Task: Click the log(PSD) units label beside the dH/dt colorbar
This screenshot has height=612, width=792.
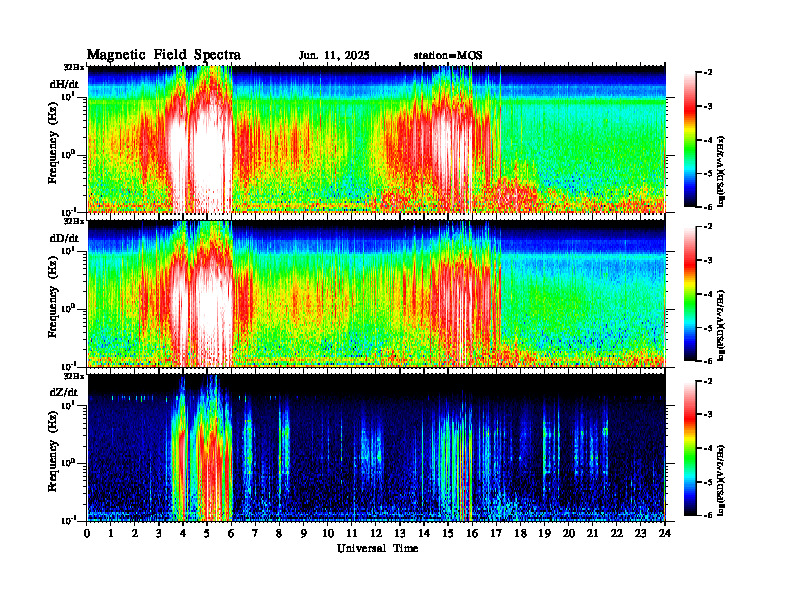Action: (x=721, y=171)
